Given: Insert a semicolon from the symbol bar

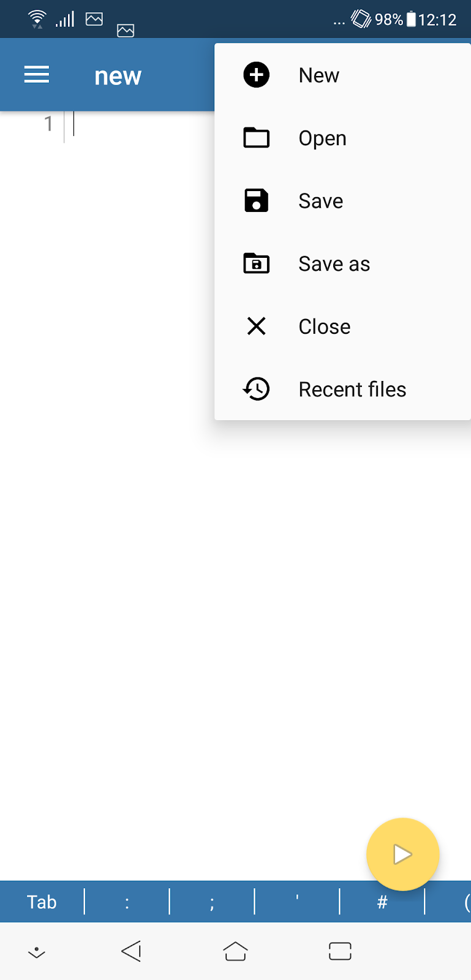Looking at the screenshot, I should click(212, 902).
